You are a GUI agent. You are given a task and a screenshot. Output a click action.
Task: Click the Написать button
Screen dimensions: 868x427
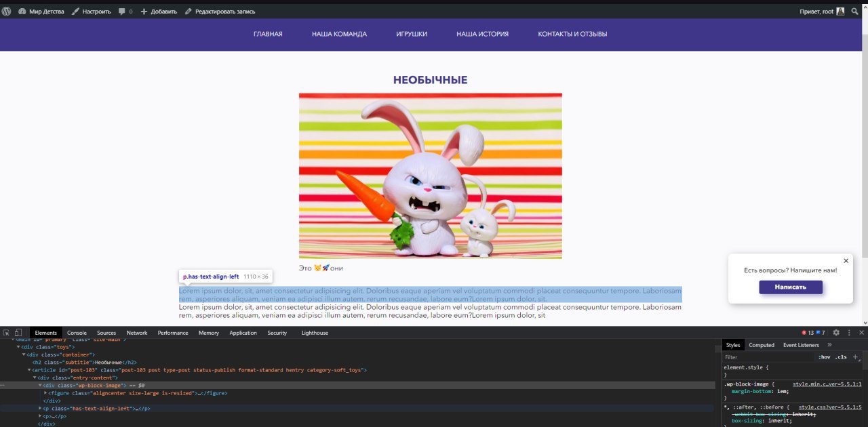tap(791, 287)
